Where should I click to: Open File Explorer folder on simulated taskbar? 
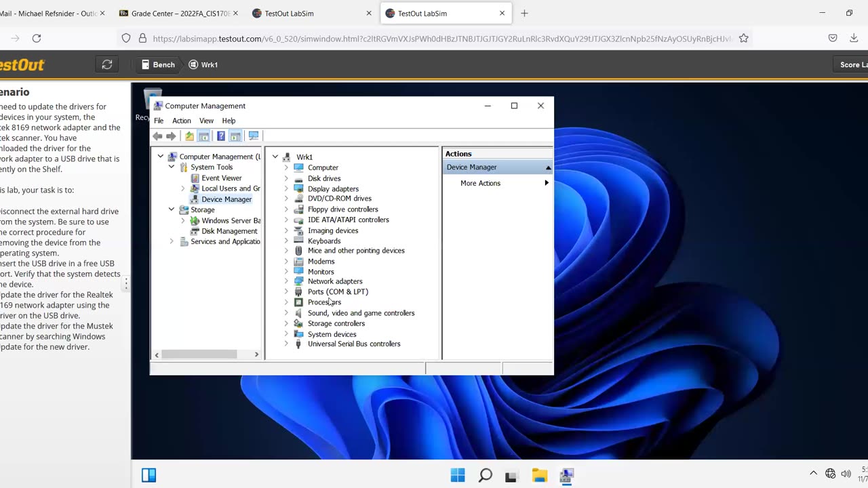[539, 475]
